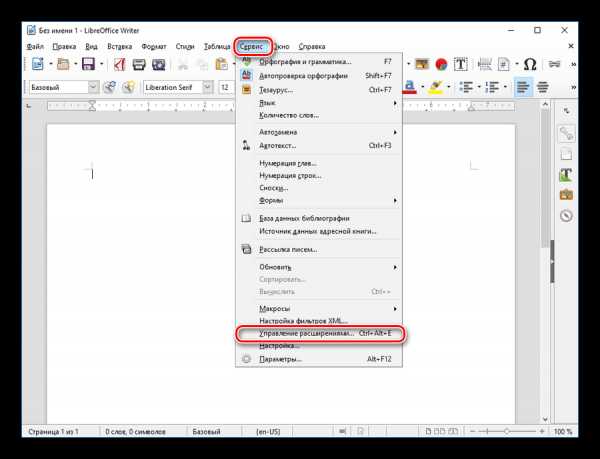Viewport: 600px width, 459px height.
Task: Click the Export as PDF icon
Action: point(119,64)
